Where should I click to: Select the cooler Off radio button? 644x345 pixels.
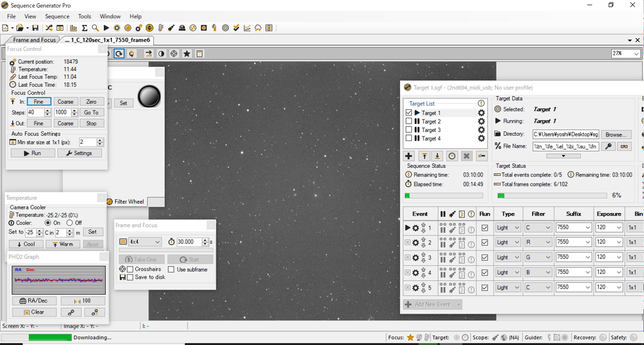[x=69, y=222]
